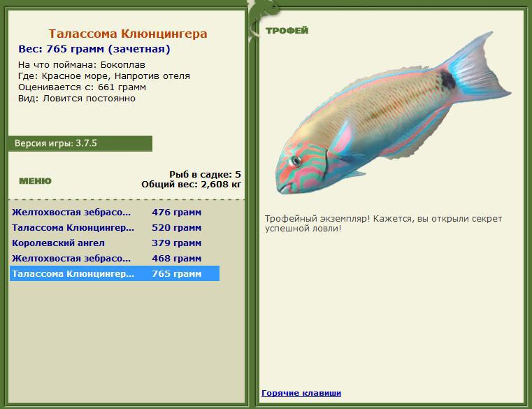Image resolution: width=532 pixels, height=409 pixels.
Task: Click 'На что поймана: Бокоплав' line
Action: [82, 65]
